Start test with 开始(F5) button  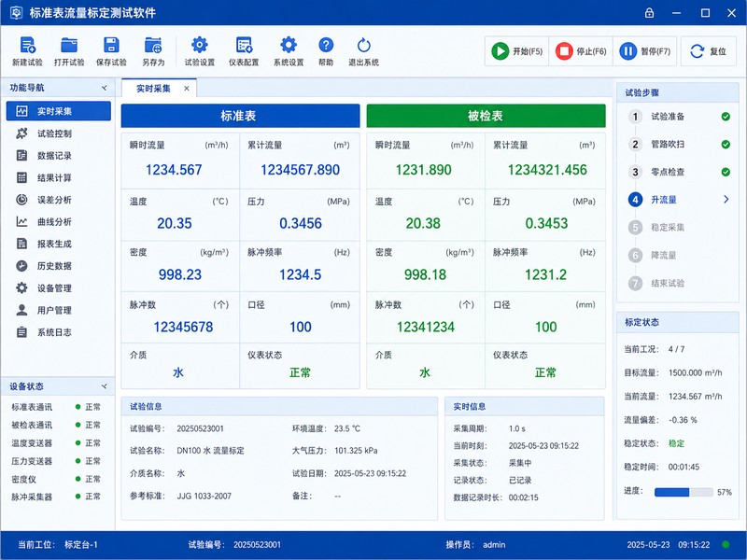click(x=517, y=51)
